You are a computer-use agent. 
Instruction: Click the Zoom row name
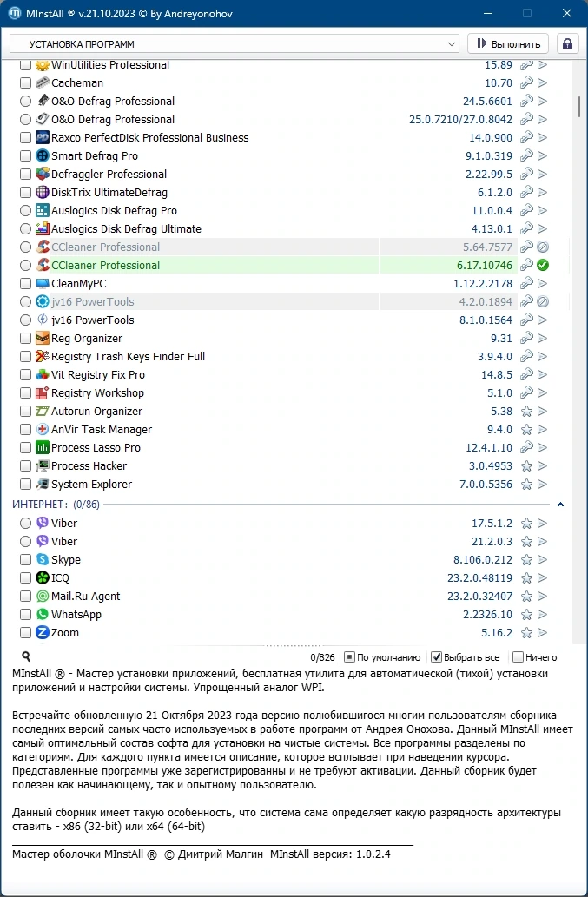click(x=65, y=633)
